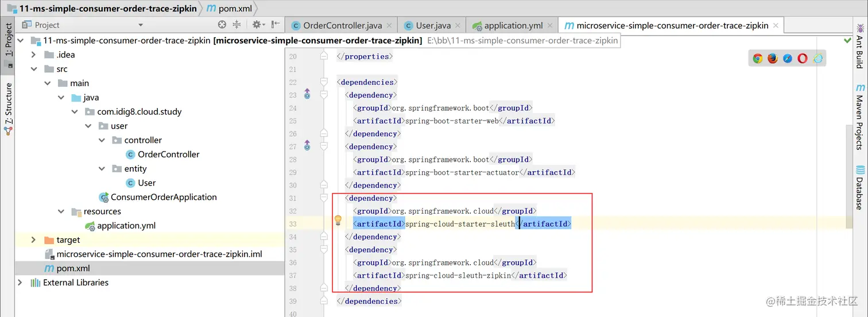The height and width of the screenshot is (317, 868).
Task: Switch to the User.java tab
Action: click(434, 25)
